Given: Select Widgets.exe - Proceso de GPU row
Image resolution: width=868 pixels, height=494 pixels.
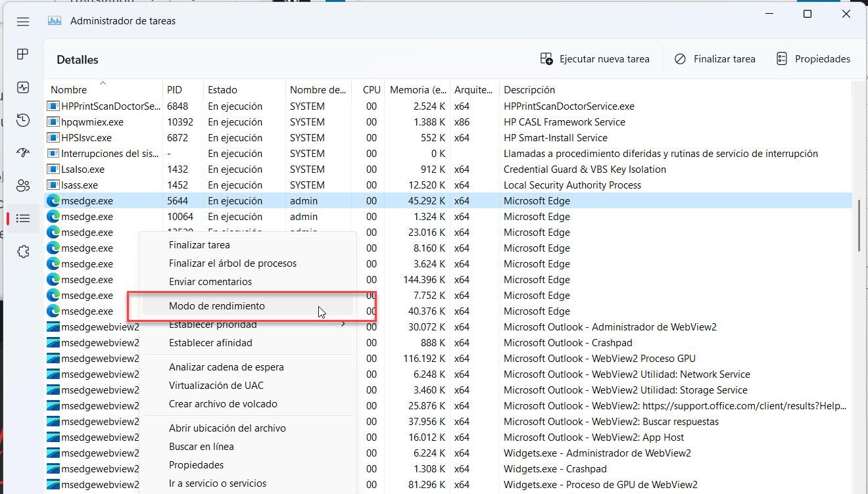Looking at the screenshot, I should click(x=448, y=485).
